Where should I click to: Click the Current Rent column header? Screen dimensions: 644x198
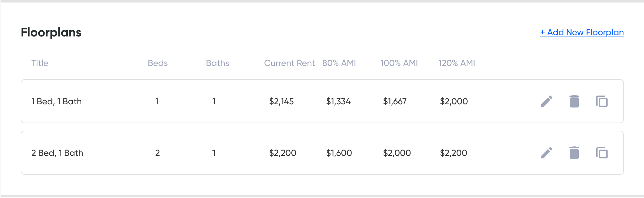(x=289, y=63)
